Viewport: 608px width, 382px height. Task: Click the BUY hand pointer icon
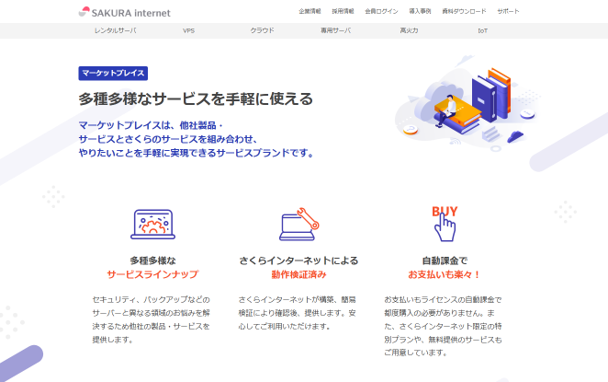click(x=445, y=223)
